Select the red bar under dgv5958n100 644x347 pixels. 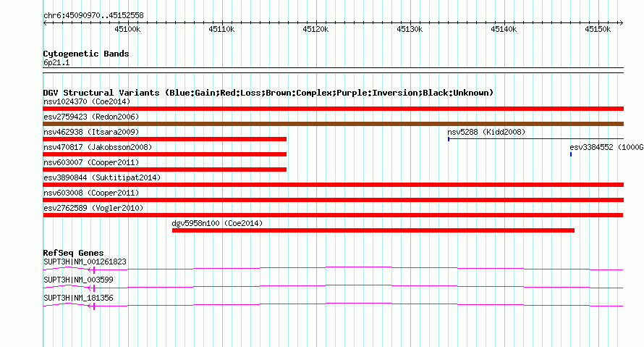pos(373,230)
